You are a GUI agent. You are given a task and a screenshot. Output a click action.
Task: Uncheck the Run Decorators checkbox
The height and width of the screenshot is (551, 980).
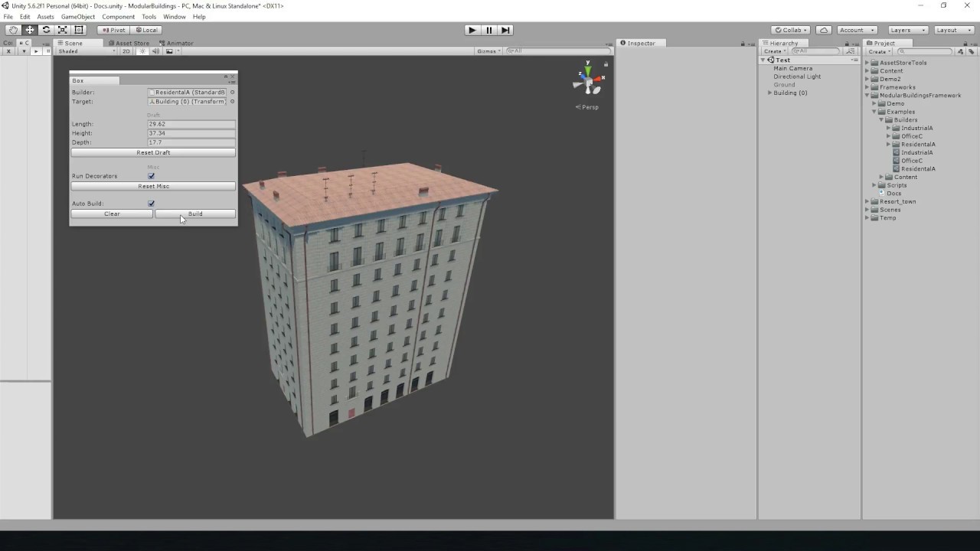coord(151,176)
